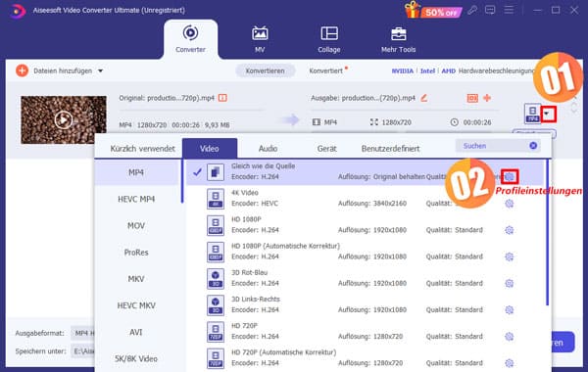Open settings gear for 4K Video

pos(509,204)
